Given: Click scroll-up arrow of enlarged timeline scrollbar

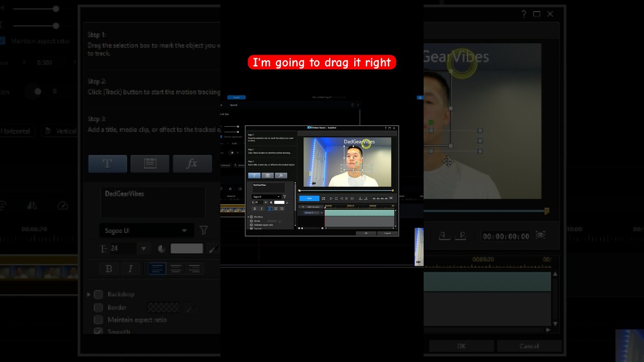Looking at the screenshot, I should pyautogui.click(x=555, y=274).
